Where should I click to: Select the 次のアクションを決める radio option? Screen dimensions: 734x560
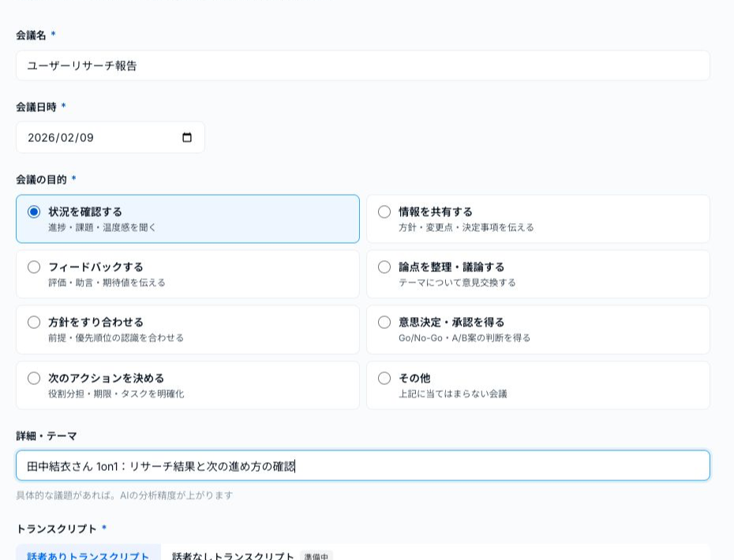(x=34, y=378)
